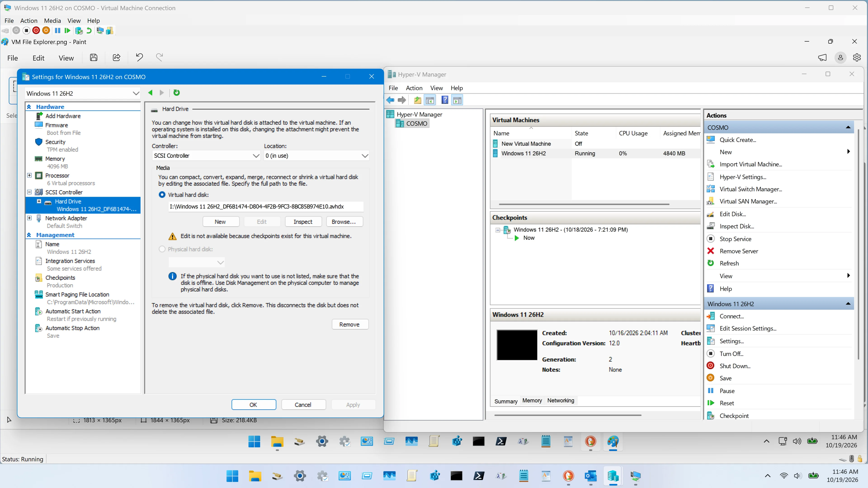Switch to the Memory tab
This screenshot has width=868, height=488.
(532, 400)
